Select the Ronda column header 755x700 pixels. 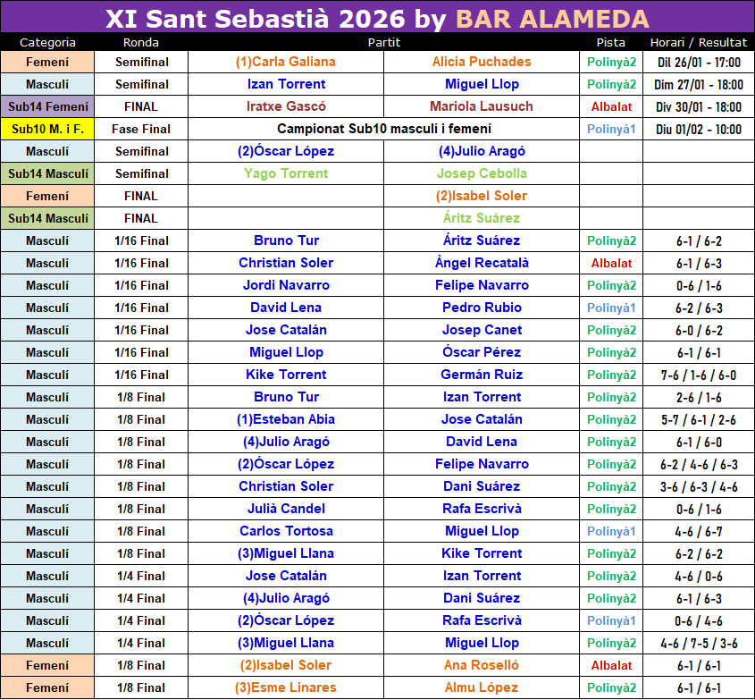pos(141,42)
